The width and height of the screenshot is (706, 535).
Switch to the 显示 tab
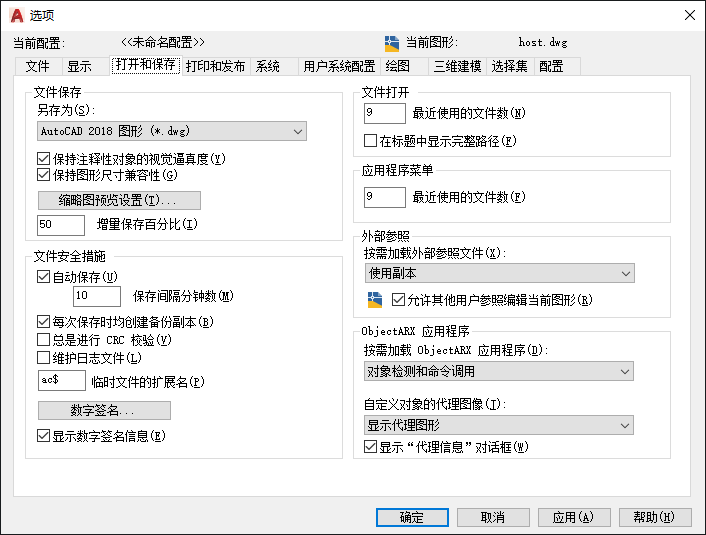[79, 66]
